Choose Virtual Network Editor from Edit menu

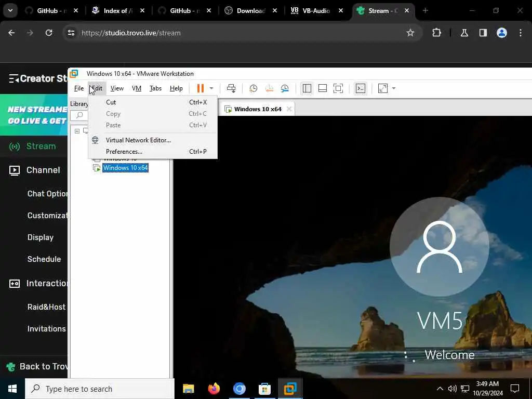point(153,140)
